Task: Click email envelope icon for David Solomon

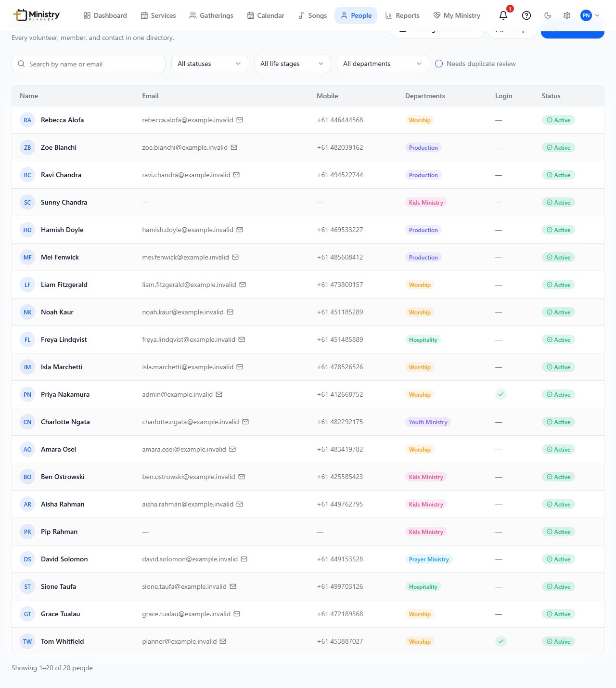Action: coord(244,559)
